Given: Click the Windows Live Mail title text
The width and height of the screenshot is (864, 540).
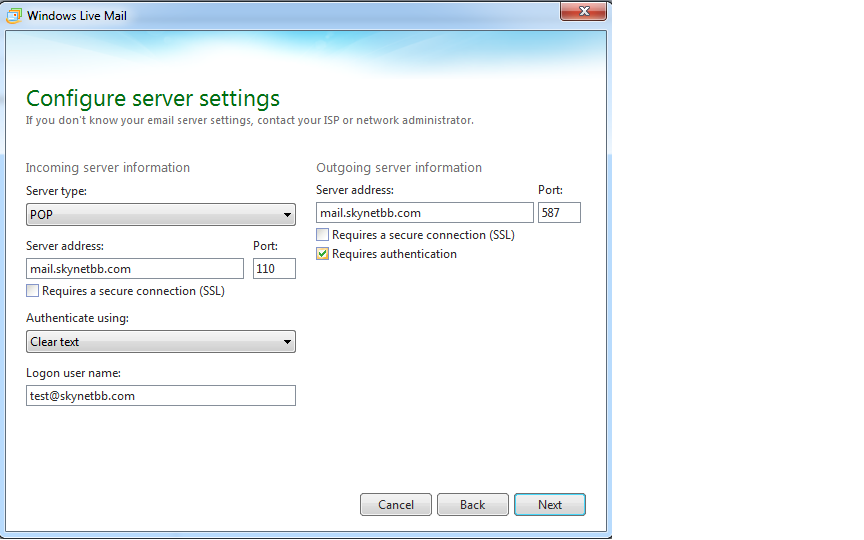Looking at the screenshot, I should click(x=77, y=16).
